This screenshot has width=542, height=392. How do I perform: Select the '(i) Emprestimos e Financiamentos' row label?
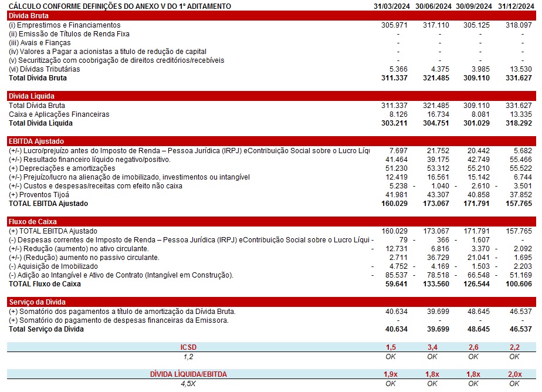coord(65,25)
